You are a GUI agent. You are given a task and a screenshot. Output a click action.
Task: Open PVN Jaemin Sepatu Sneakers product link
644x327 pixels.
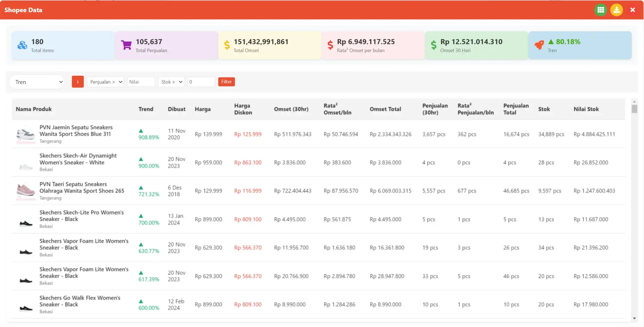click(x=76, y=131)
